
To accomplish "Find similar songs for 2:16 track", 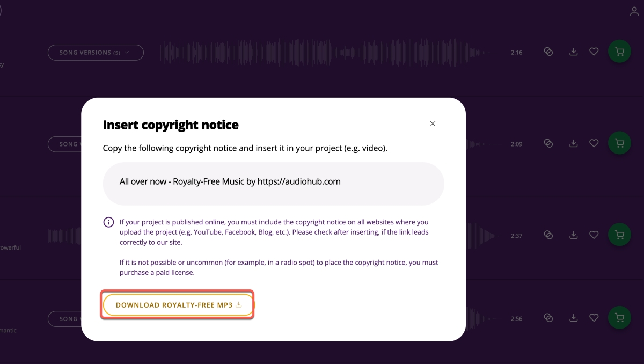I will [x=548, y=52].
